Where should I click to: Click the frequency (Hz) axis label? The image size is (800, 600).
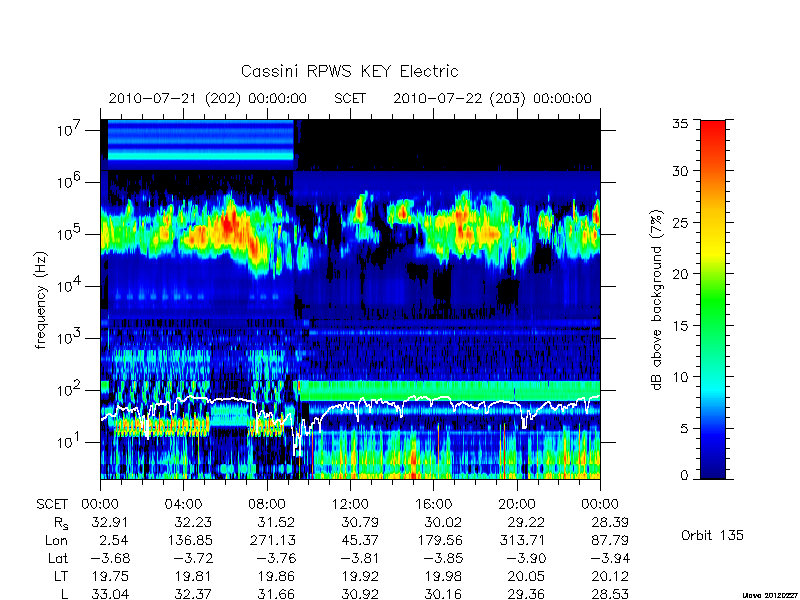41,300
